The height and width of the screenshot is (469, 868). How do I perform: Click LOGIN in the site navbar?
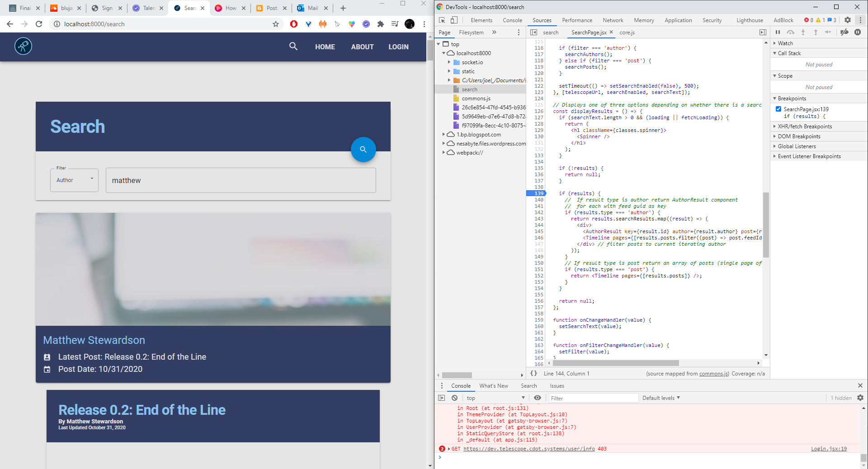398,47
